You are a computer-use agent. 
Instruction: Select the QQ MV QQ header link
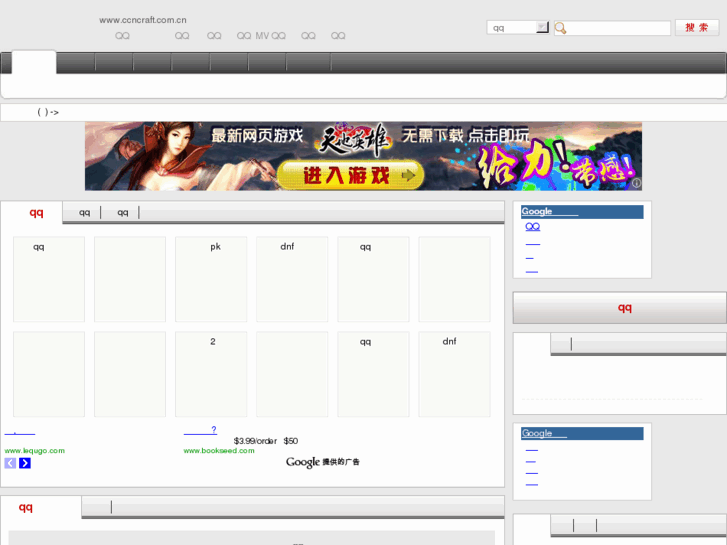[261, 36]
